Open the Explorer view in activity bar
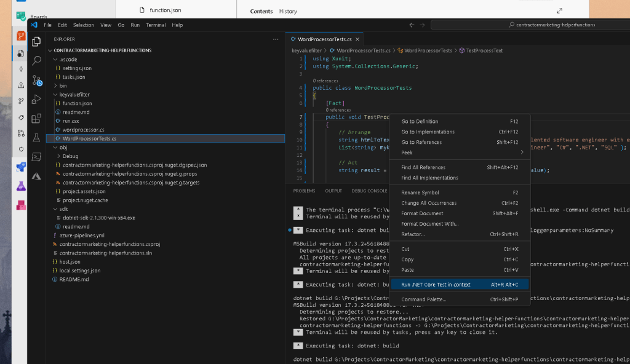Screen dimensions: 630x364 36,41
